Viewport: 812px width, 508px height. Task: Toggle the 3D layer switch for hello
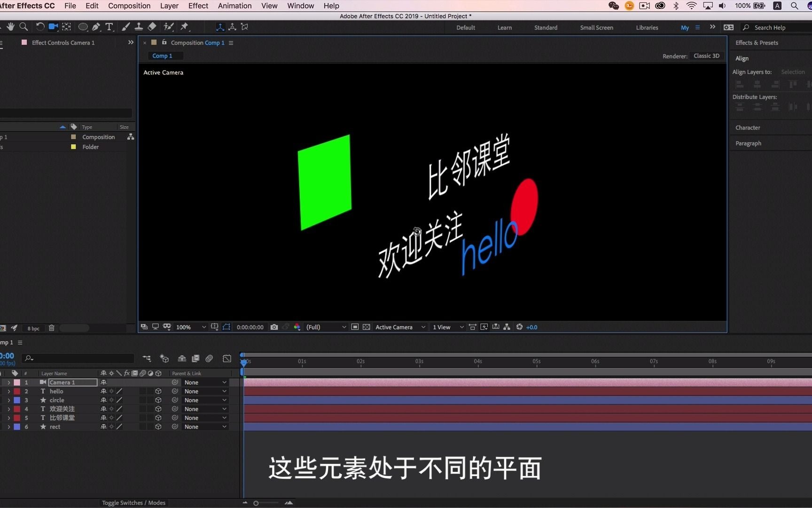pyautogui.click(x=158, y=391)
